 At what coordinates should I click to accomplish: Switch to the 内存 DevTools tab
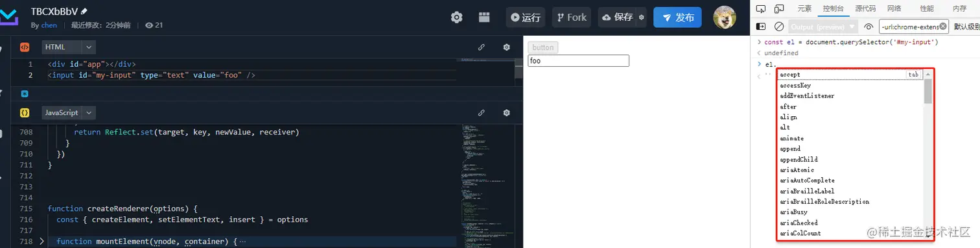coord(960,8)
